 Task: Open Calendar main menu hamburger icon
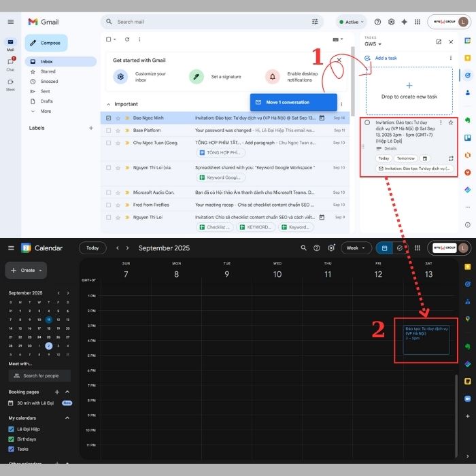11,248
